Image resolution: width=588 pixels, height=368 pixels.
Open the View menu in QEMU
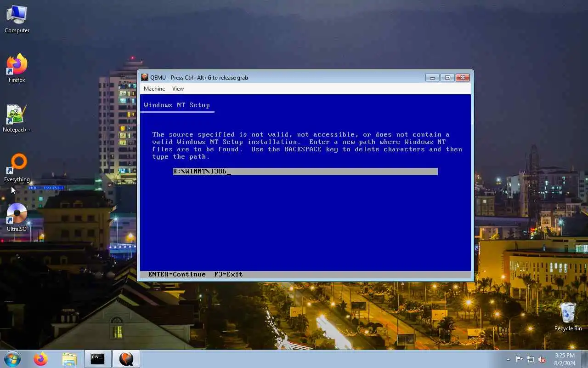pyautogui.click(x=178, y=89)
